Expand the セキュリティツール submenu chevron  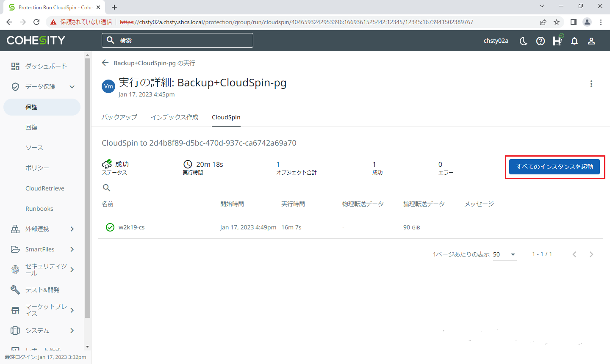[x=72, y=270]
